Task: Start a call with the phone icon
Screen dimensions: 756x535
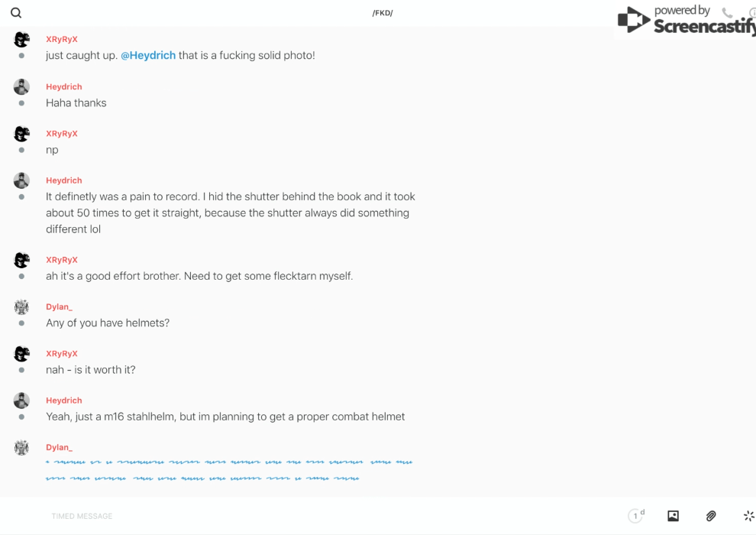Action: click(x=727, y=13)
